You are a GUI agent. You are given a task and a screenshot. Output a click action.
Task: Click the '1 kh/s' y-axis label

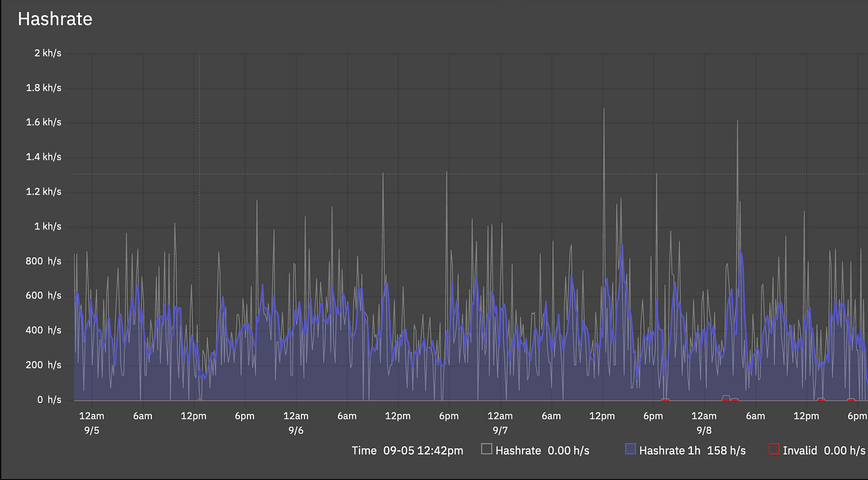pyautogui.click(x=47, y=226)
